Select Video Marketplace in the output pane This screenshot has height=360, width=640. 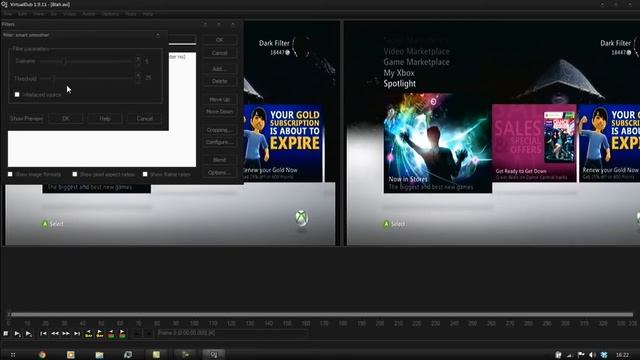(416, 51)
